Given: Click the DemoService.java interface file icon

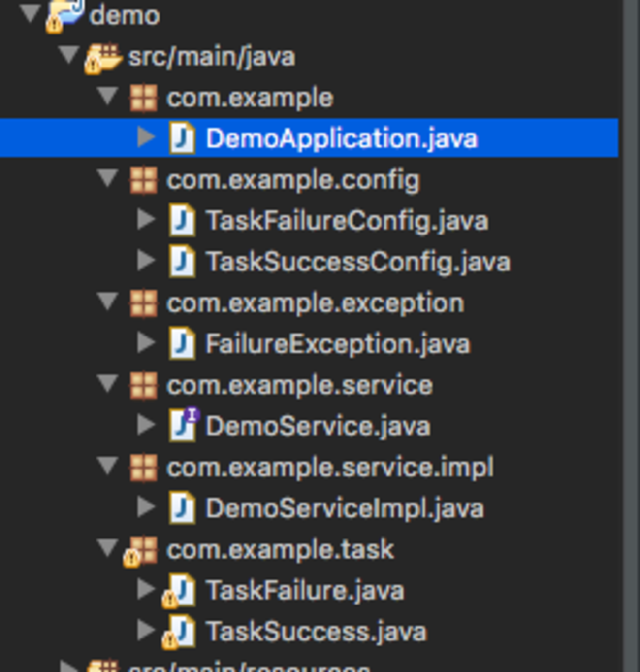Looking at the screenshot, I should pos(183,425).
